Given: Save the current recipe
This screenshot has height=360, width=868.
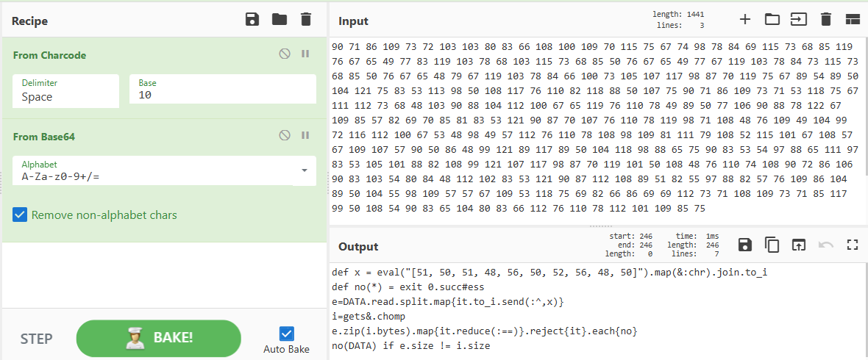Looking at the screenshot, I should (x=252, y=20).
